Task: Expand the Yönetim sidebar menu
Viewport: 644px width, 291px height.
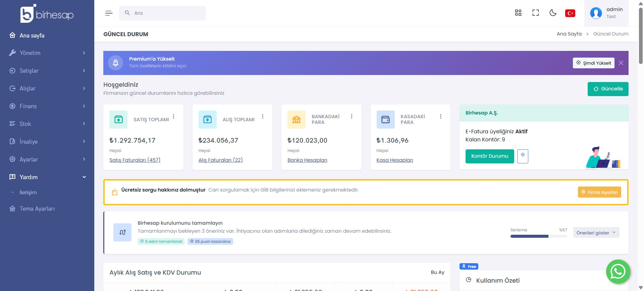Action: 47,53
